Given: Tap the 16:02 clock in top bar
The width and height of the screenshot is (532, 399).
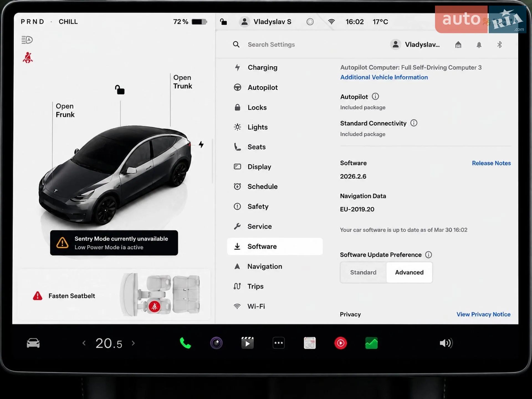Looking at the screenshot, I should click(x=355, y=22).
